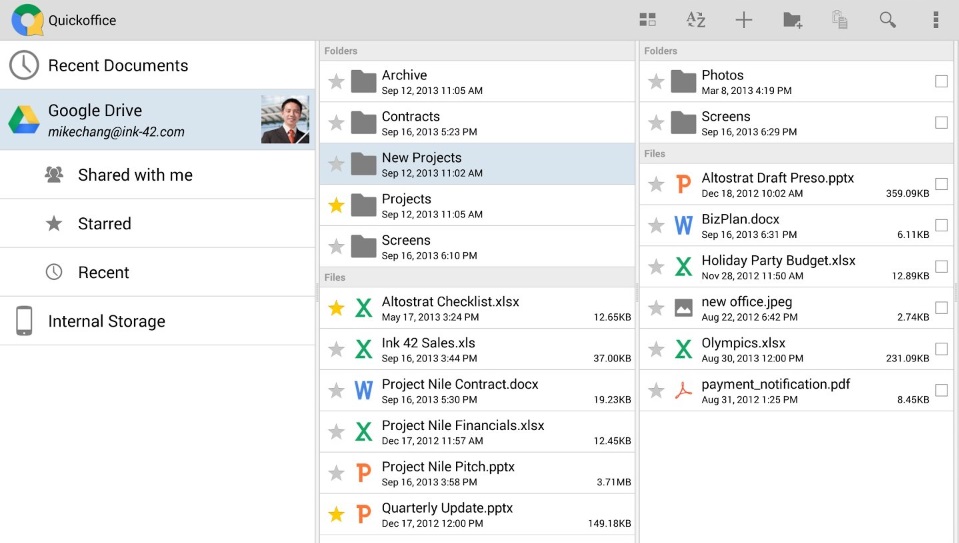
Task: Click the plus icon to create new
Action: click(744, 20)
